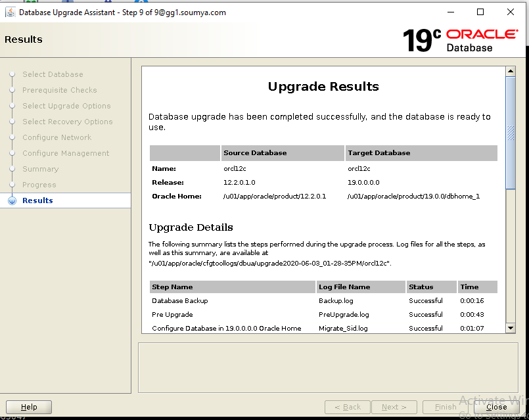Click the Java app icon in title bar

(11, 12)
